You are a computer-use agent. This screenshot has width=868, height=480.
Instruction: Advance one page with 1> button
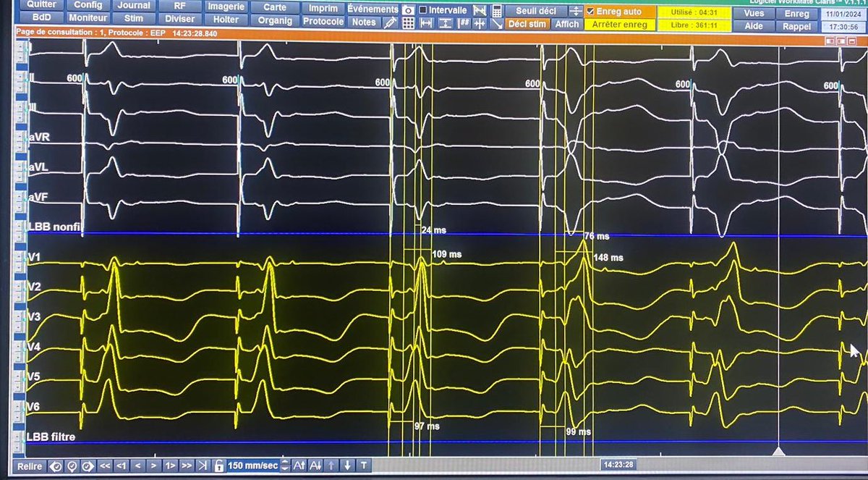click(170, 466)
